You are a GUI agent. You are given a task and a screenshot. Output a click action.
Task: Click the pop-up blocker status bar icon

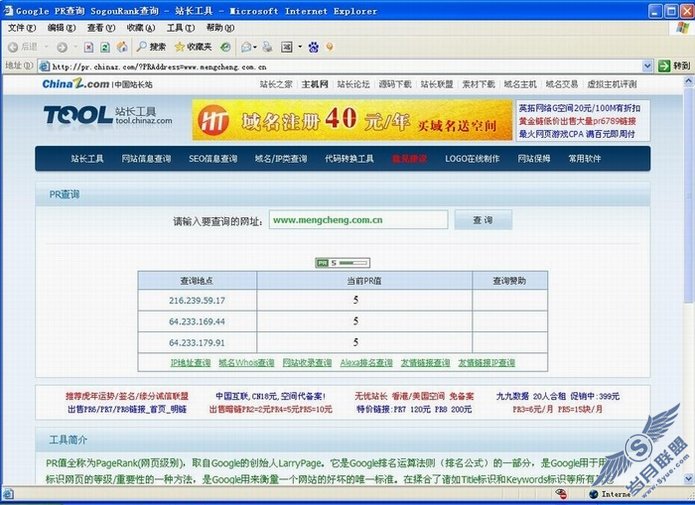coord(561,493)
